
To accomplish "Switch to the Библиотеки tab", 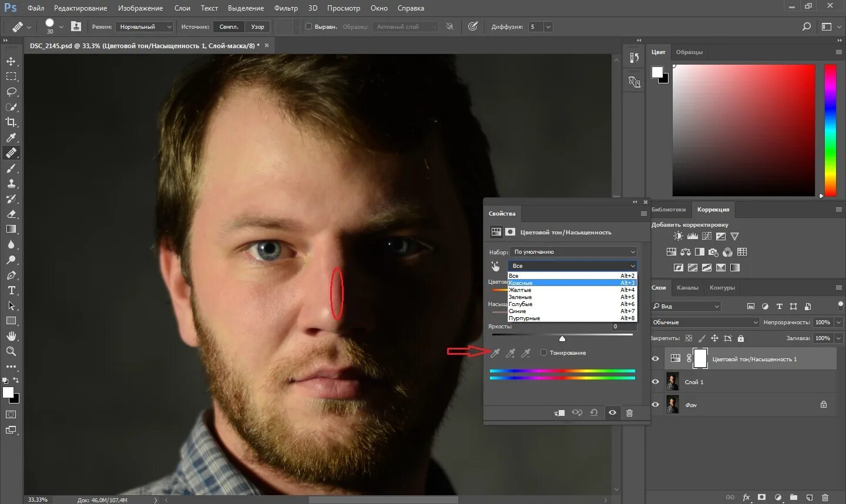I will pyautogui.click(x=669, y=209).
